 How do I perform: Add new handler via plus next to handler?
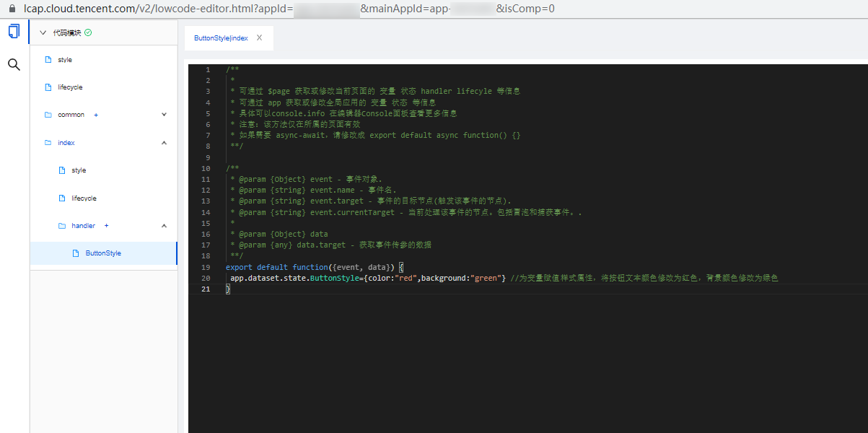pyautogui.click(x=107, y=226)
